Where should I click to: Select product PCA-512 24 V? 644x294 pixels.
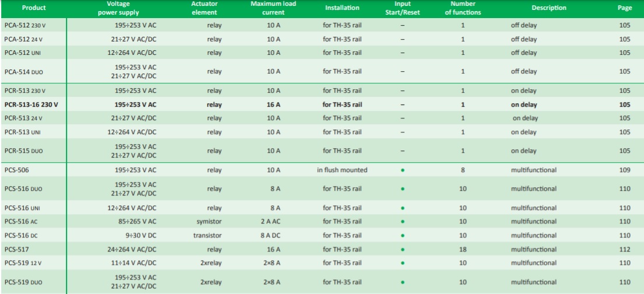pyautogui.click(x=23, y=39)
